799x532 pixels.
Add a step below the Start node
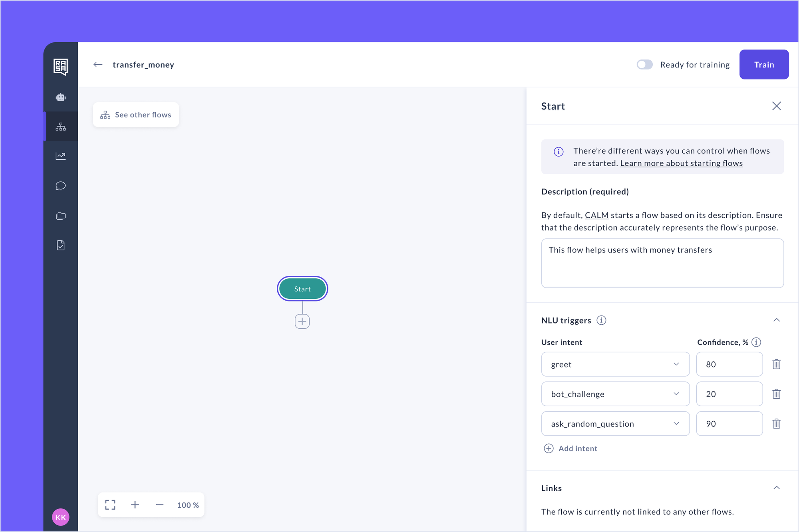pyautogui.click(x=302, y=322)
